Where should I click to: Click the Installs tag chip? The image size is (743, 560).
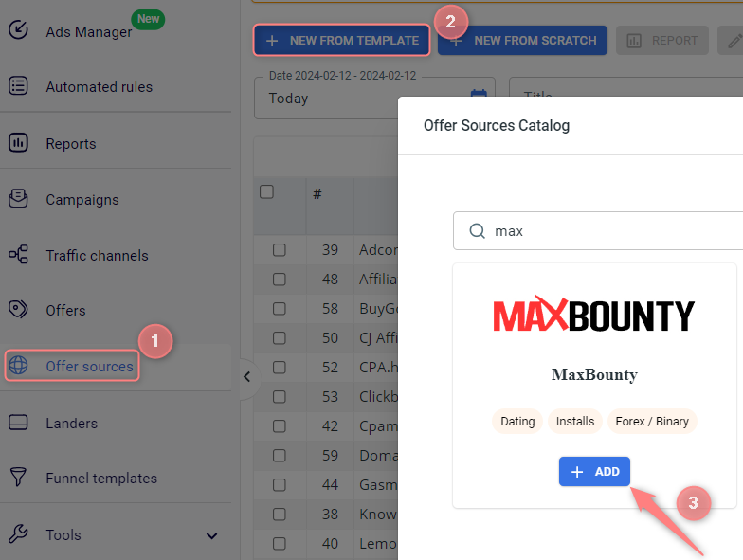coord(574,421)
